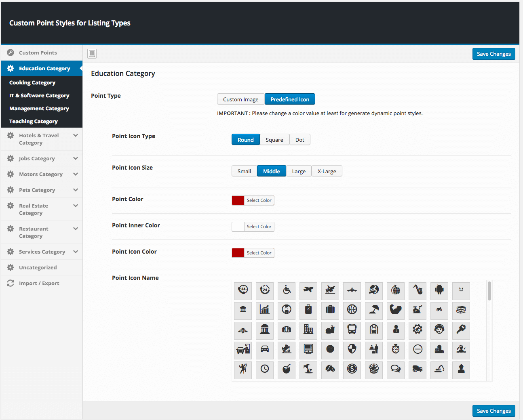This screenshot has height=420, width=523.
Task: Open the Import / Export menu item
Action: [x=39, y=283]
